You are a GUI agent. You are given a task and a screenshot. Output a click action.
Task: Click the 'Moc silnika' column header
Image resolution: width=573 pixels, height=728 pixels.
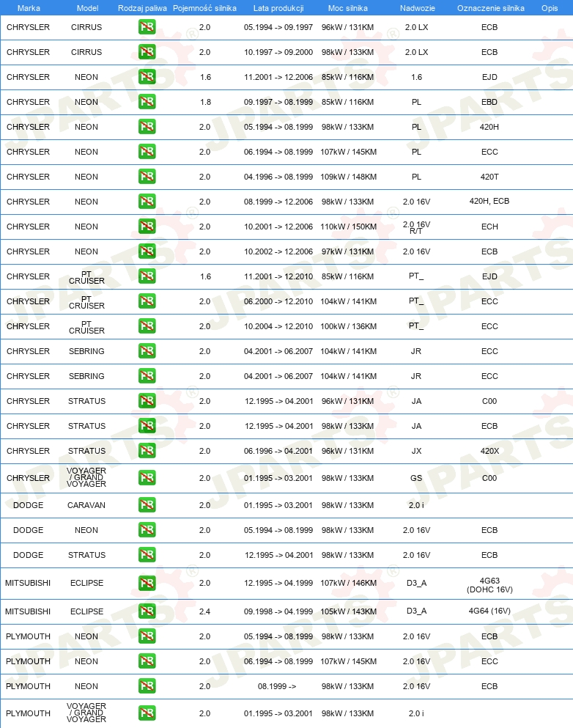348,8
